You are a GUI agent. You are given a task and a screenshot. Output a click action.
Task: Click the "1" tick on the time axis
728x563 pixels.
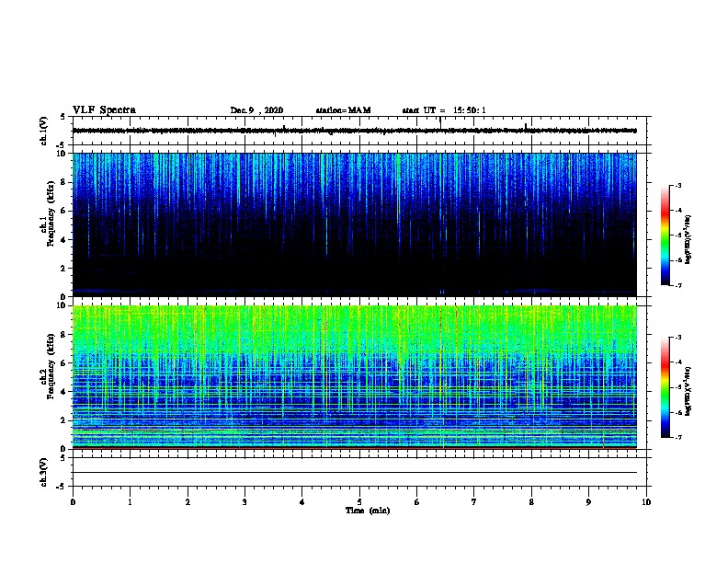click(x=131, y=502)
